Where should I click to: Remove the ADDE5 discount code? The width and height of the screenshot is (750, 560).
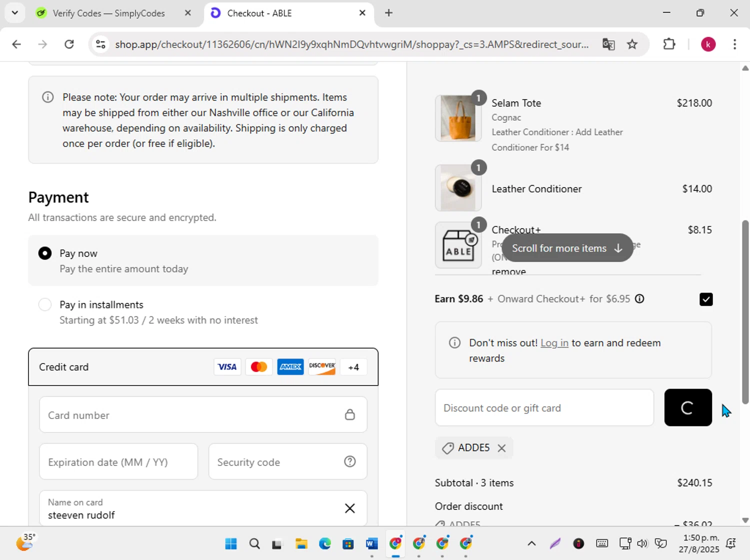tap(501, 448)
